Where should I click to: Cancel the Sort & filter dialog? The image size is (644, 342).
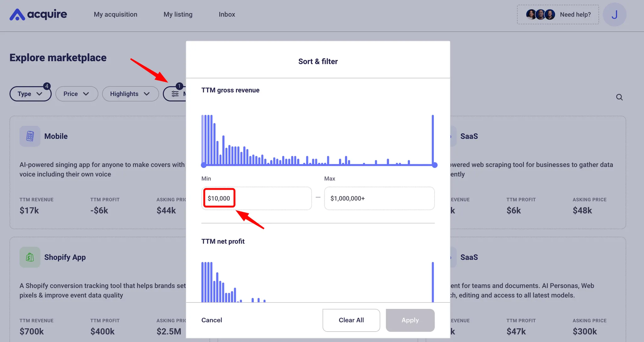tap(212, 320)
